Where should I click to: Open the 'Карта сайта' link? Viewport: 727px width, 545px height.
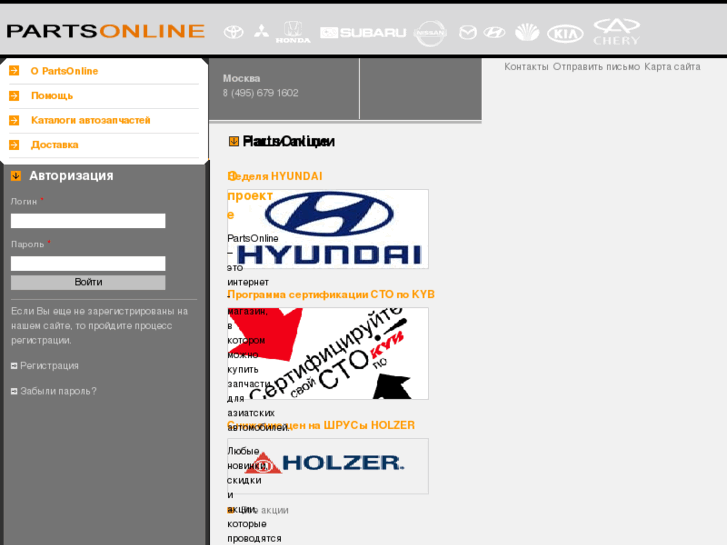pos(672,67)
